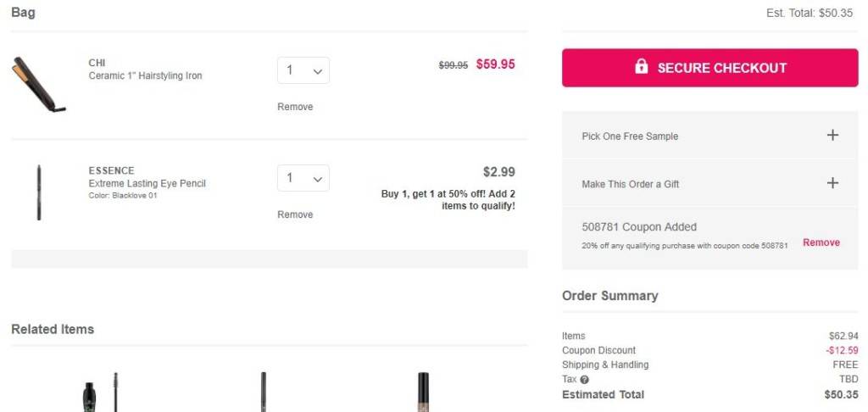Remove the 508781 coupon

click(821, 242)
